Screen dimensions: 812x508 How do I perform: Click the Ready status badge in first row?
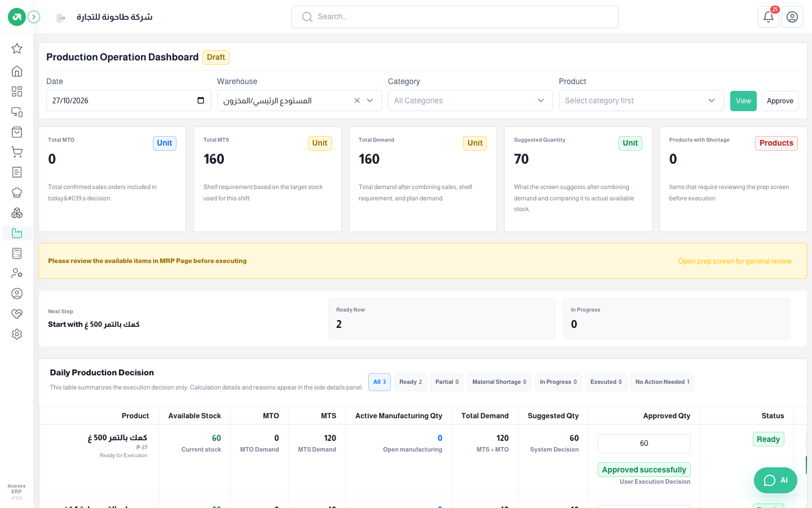pyautogui.click(x=768, y=439)
